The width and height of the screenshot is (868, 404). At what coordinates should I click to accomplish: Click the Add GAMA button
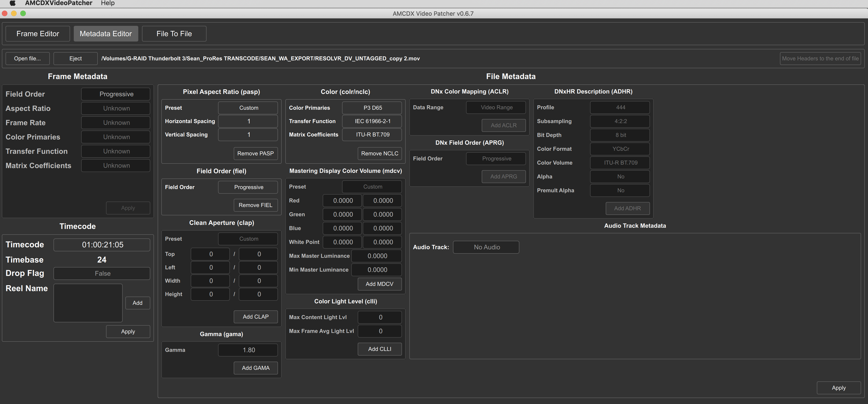256,368
